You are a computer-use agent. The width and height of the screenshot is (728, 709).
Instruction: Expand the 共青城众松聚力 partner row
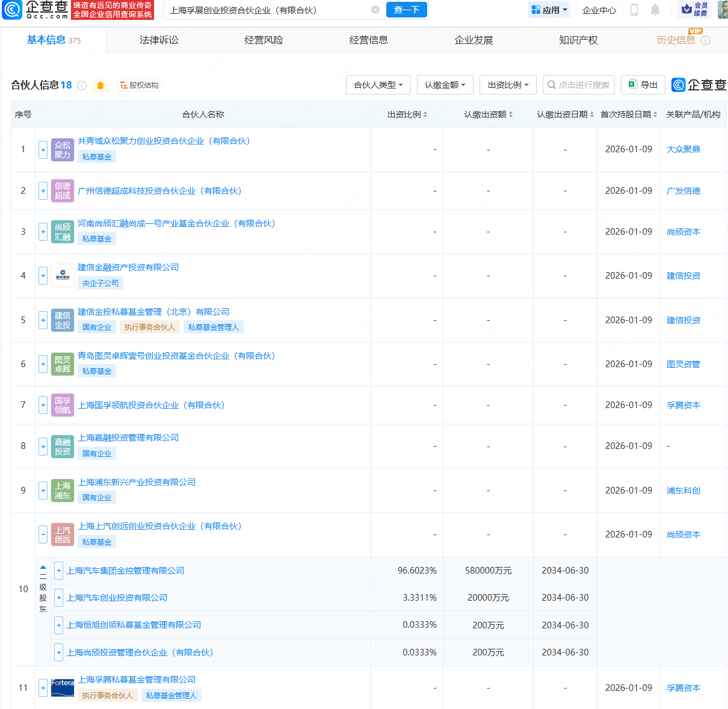point(43,149)
